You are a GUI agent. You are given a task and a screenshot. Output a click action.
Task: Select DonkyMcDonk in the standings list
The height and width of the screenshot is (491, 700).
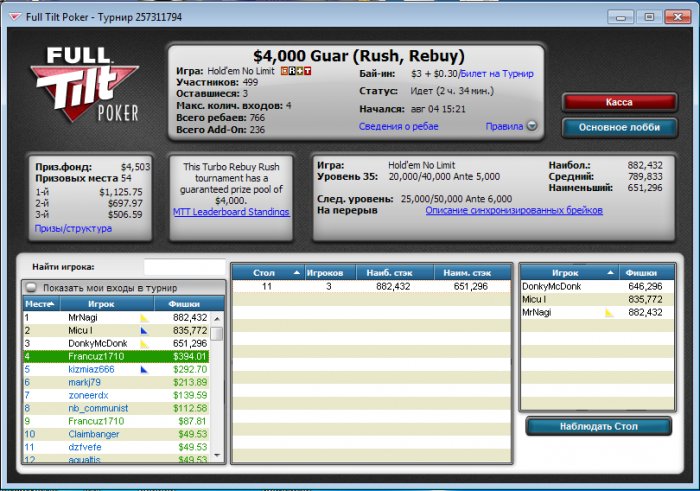tap(116, 344)
